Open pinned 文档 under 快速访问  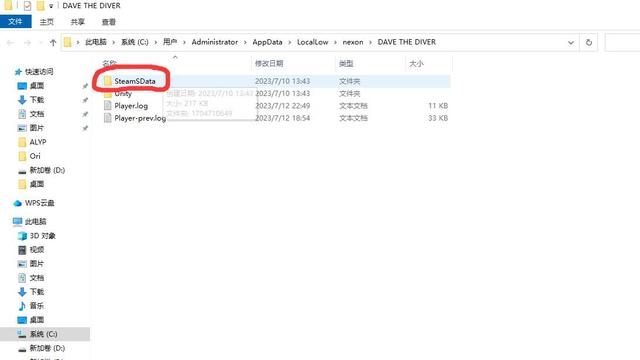coord(37,114)
